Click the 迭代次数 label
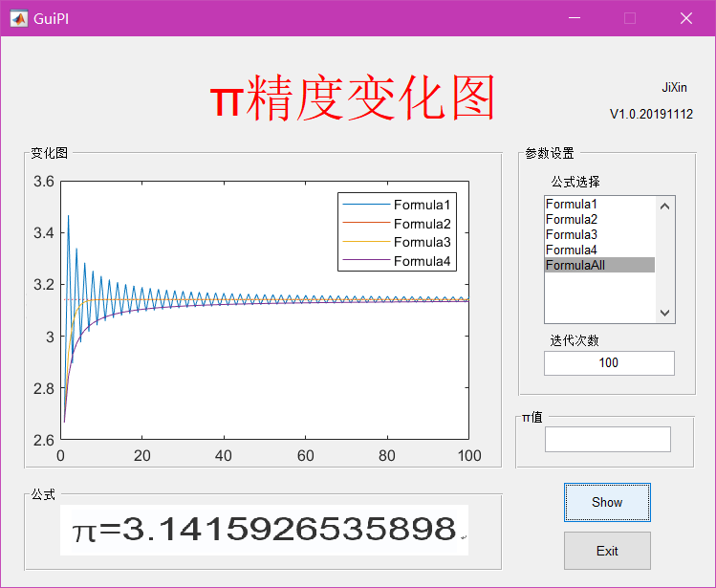Viewport: 716px width, 588px height. (574, 340)
